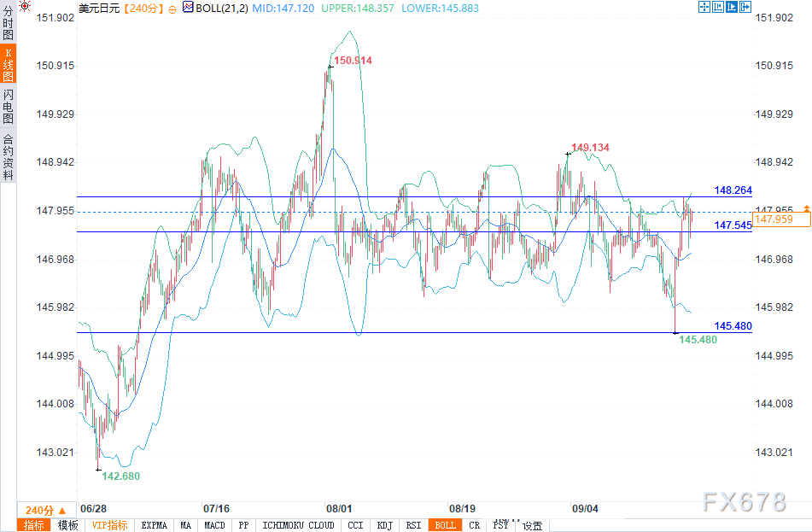Click the BOLL indicator chart icon in header
This screenshot has height=532, width=812.
click(x=189, y=8)
